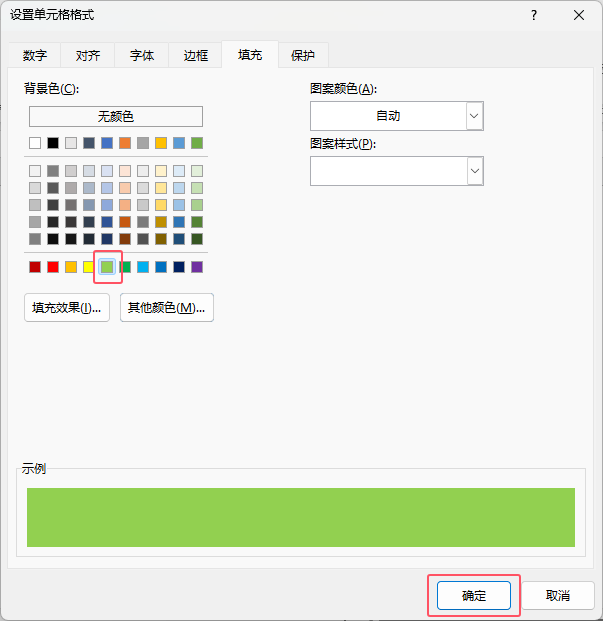
Task: Open the 边框 tab
Action: [x=196, y=55]
